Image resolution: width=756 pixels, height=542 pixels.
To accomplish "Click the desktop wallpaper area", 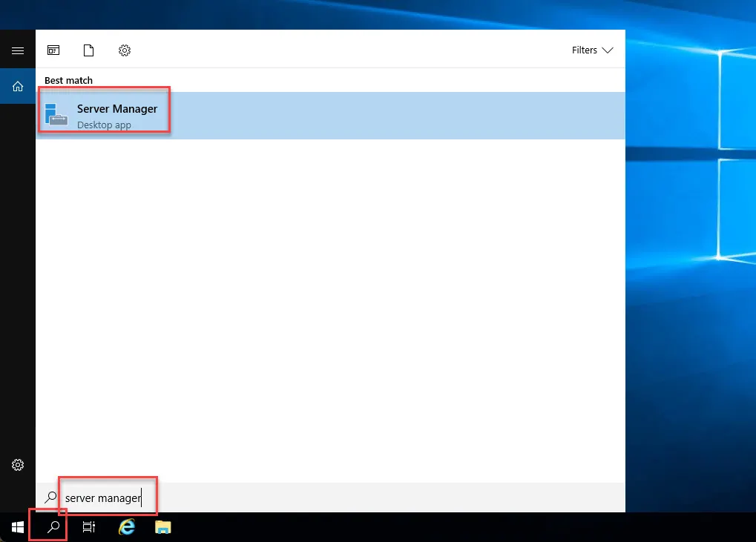I will [x=690, y=297].
